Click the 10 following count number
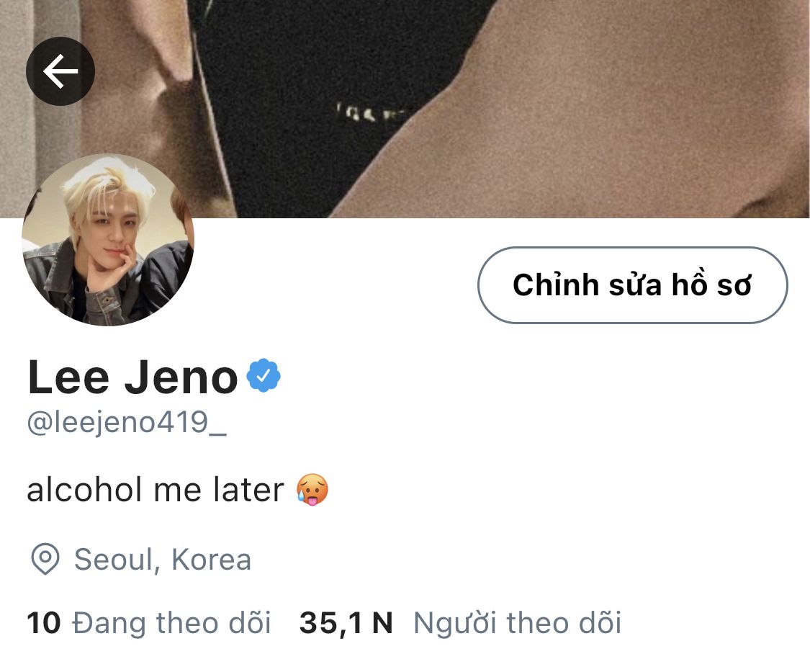 point(44,623)
